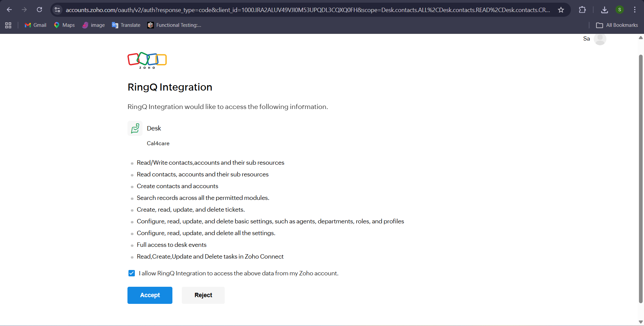Click the page vertical scrollbar thumb

tap(641, 179)
